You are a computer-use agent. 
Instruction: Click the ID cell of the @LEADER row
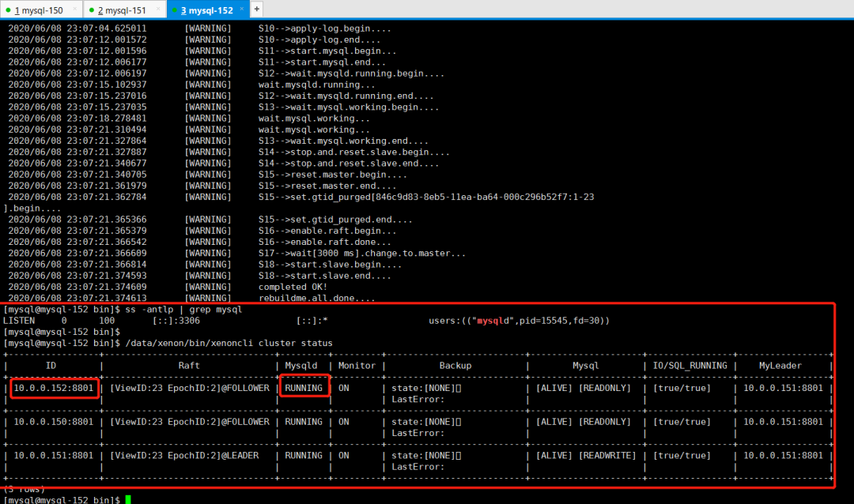54,456
